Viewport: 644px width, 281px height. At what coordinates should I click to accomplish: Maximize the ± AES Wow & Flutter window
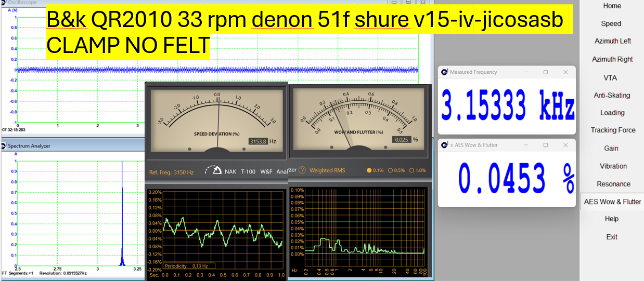(x=546, y=145)
